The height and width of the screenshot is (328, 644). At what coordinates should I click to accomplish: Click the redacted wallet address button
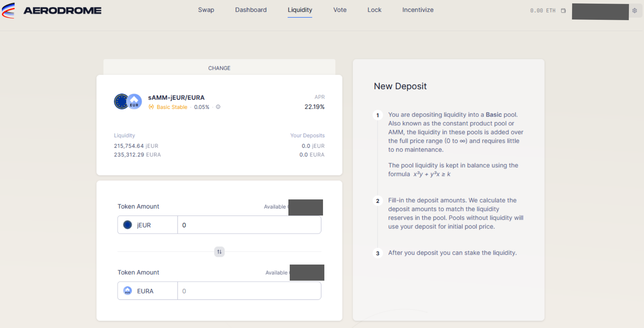point(600,12)
